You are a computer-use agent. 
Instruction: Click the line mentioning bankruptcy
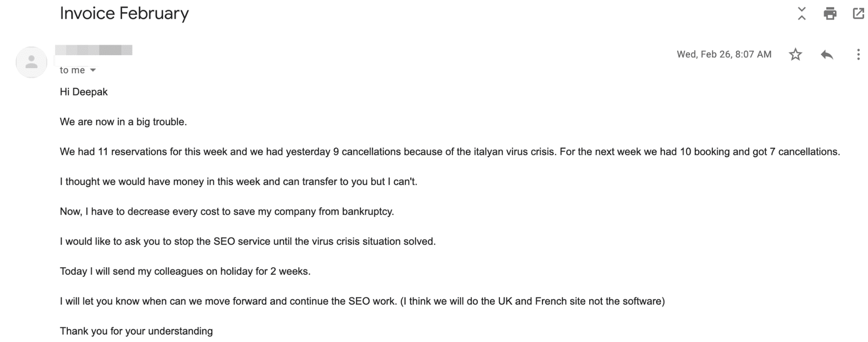coord(227,211)
